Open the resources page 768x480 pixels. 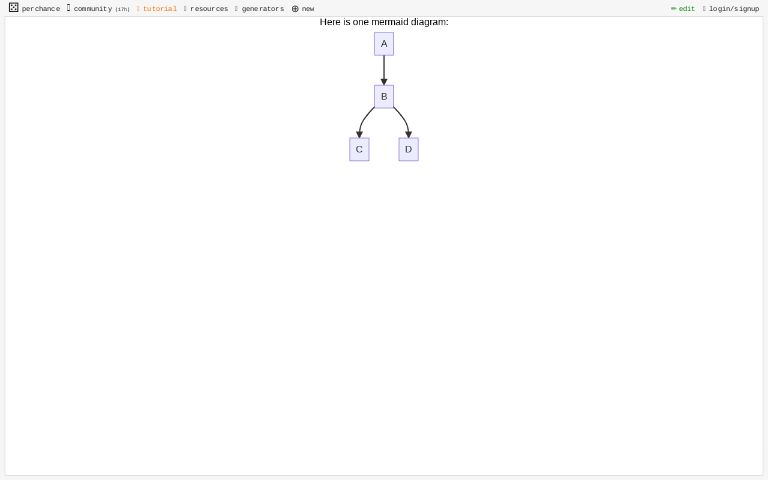(209, 9)
